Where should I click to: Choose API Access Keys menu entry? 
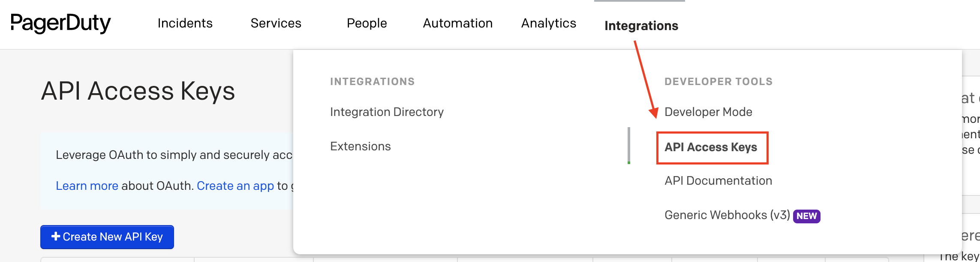711,147
